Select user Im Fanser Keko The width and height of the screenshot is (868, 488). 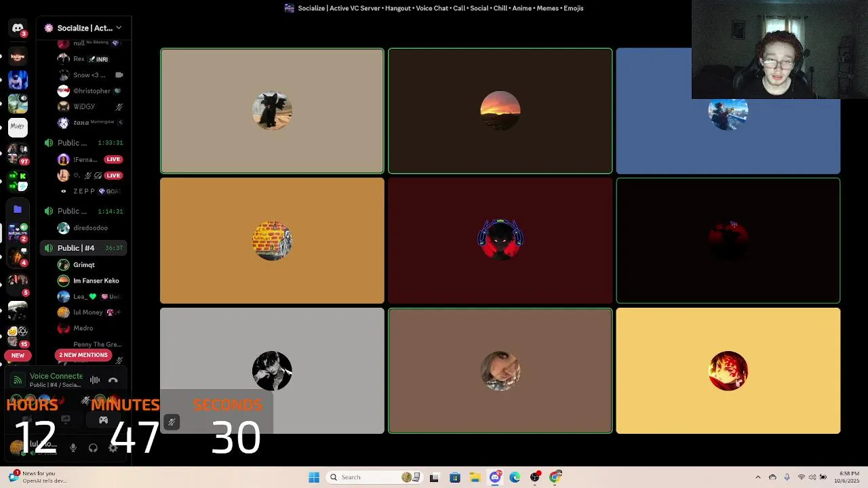(x=90, y=281)
